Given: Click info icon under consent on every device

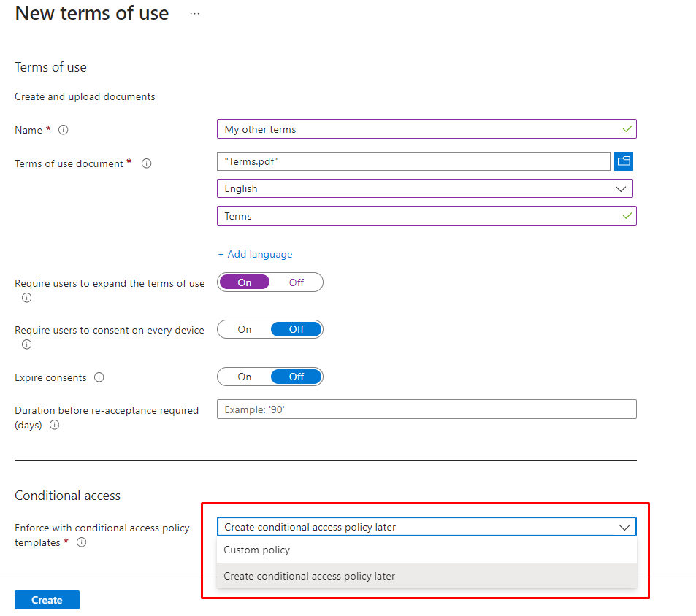Looking at the screenshot, I should [27, 344].
